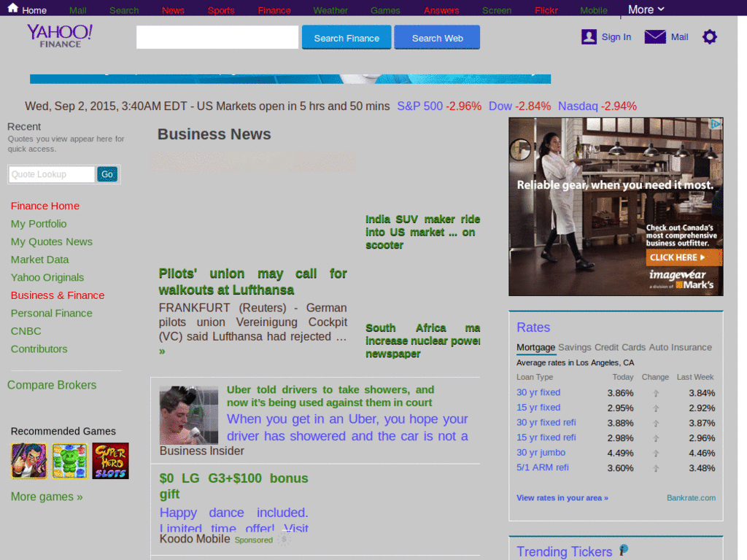This screenshot has height=560, width=747.
Task: Open the 15 yr fixed refi link
Action: [x=546, y=437]
